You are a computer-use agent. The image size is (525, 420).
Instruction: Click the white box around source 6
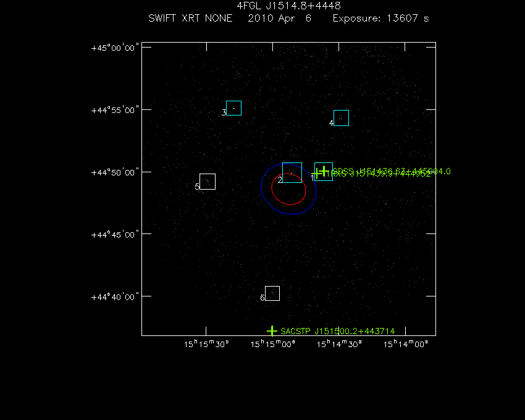pyautogui.click(x=272, y=293)
